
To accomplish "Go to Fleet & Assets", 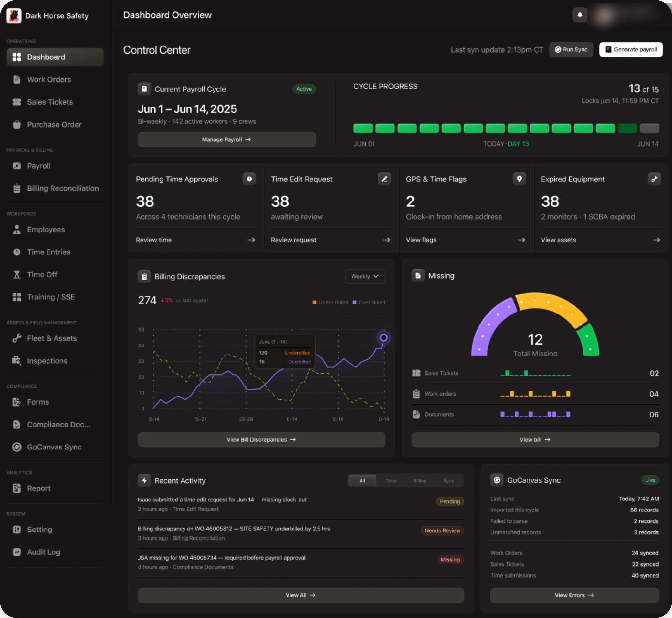I will [x=55, y=338].
